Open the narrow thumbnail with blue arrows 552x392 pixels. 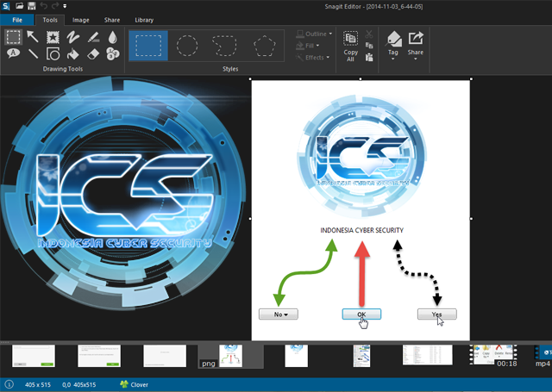coord(361,356)
